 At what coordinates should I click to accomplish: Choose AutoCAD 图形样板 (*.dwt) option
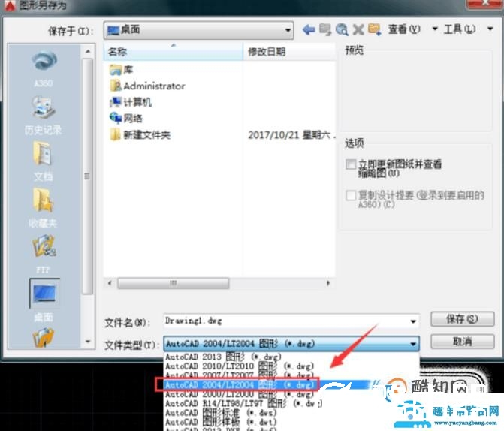221,422
